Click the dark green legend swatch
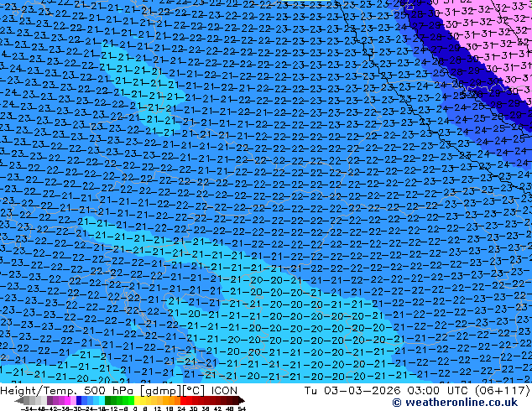 click(x=107, y=400)
